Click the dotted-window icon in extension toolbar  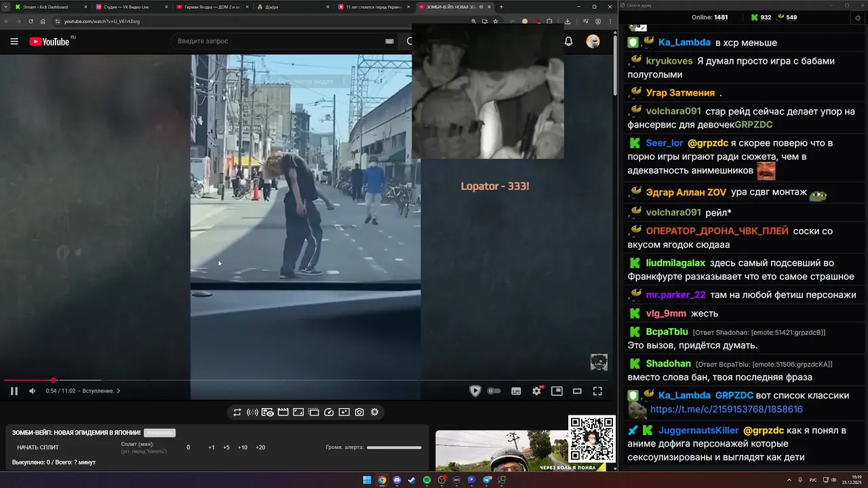(x=313, y=412)
